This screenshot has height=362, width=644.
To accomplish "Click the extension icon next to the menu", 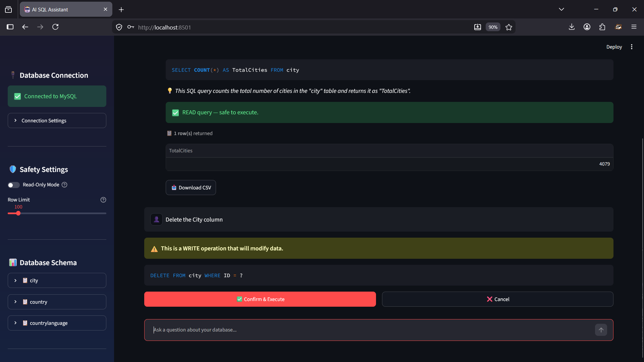I will 618,27.
